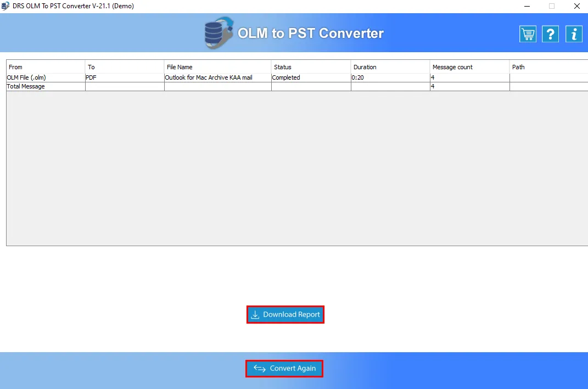Select the To column header
The width and height of the screenshot is (588, 389).
click(x=125, y=67)
